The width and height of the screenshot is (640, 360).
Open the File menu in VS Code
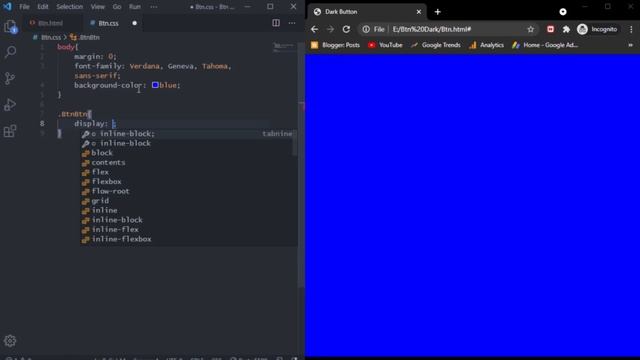[24, 7]
